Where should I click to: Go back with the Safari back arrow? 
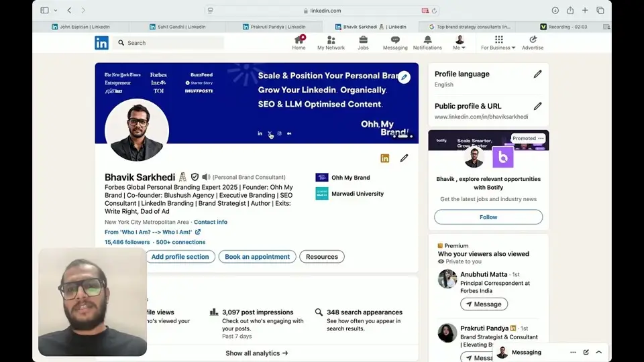pos(69,10)
